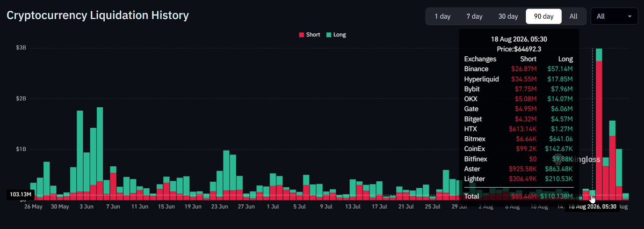Screen dimensions: 644x229
Task: Click Bitmex short value $6.64K
Action: [x=525, y=139]
